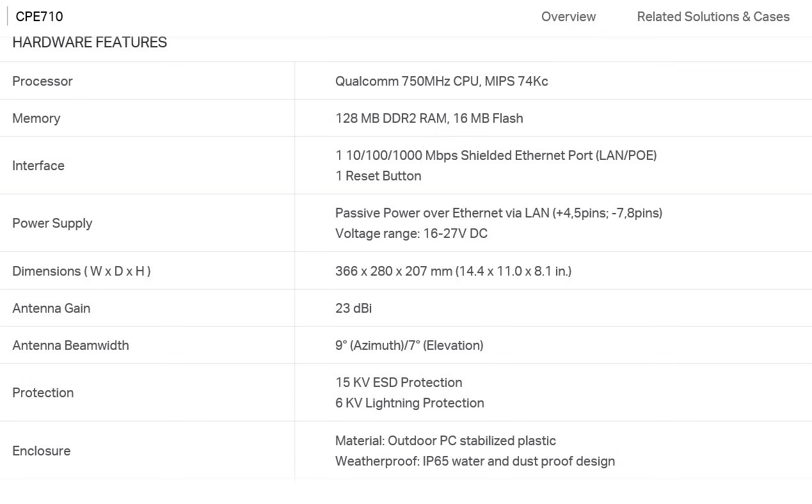
Task: Open the Overview tab
Action: tap(568, 17)
